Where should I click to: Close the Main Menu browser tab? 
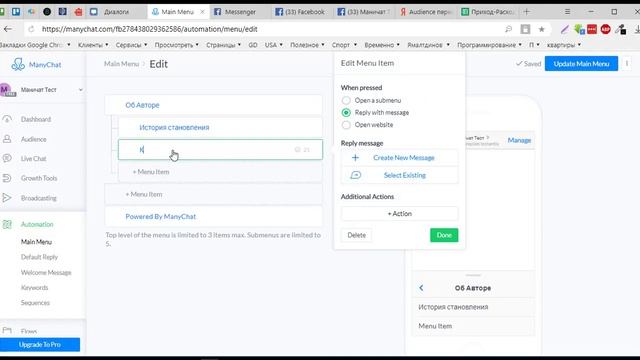pyautogui.click(x=202, y=12)
